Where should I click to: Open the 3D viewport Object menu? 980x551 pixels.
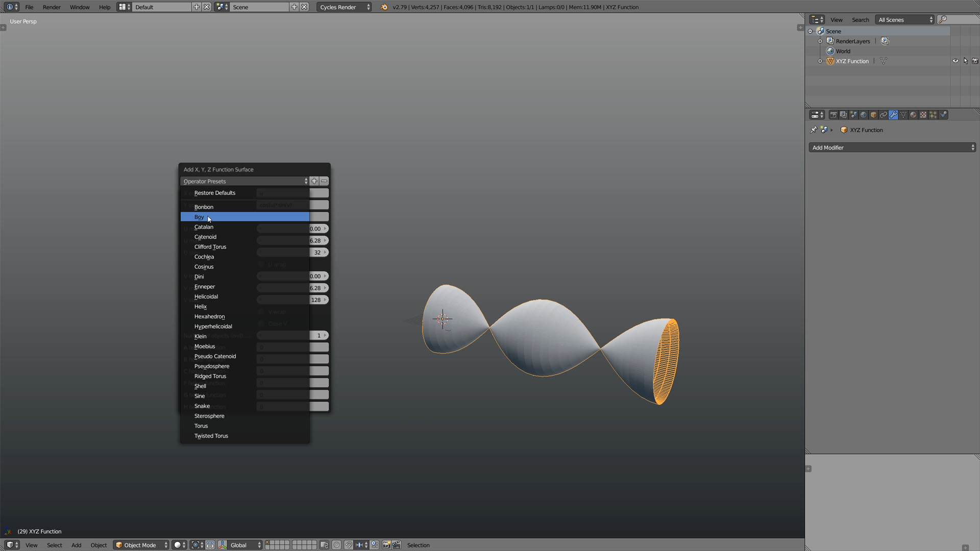pos(99,545)
